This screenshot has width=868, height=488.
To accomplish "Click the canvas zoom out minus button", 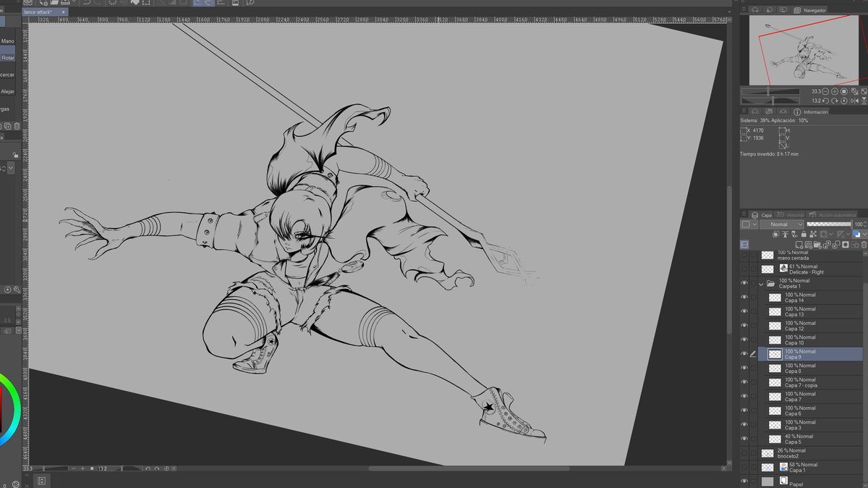I will click(x=73, y=468).
